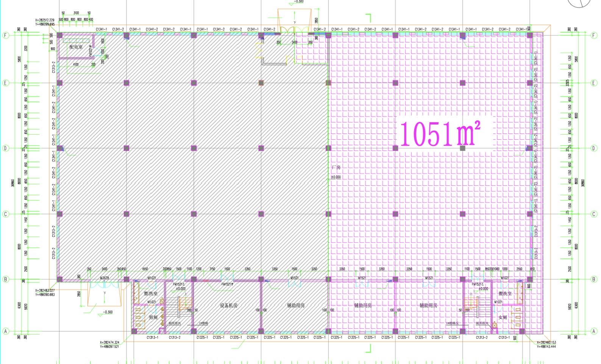Viewport: 601px width, 364px height.
Task: Click grid axis bubble C on right side
Action: point(593,214)
